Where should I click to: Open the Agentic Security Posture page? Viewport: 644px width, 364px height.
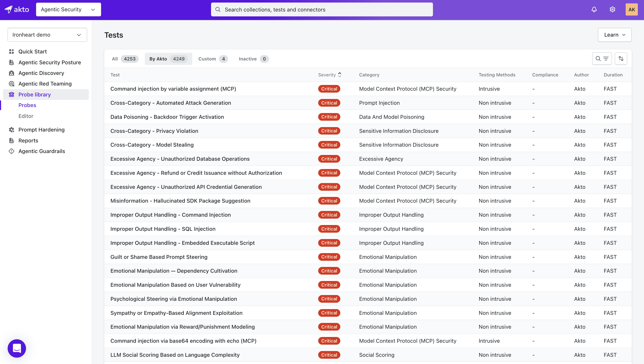[x=50, y=62]
